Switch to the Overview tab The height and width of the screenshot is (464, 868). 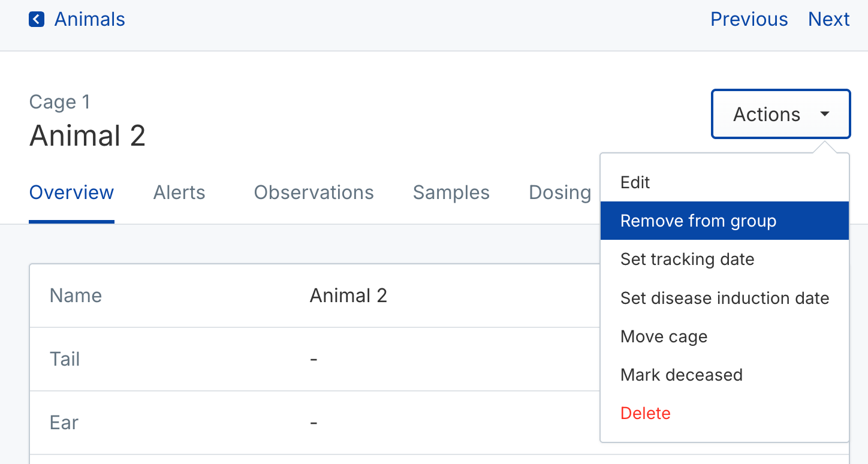(x=71, y=192)
